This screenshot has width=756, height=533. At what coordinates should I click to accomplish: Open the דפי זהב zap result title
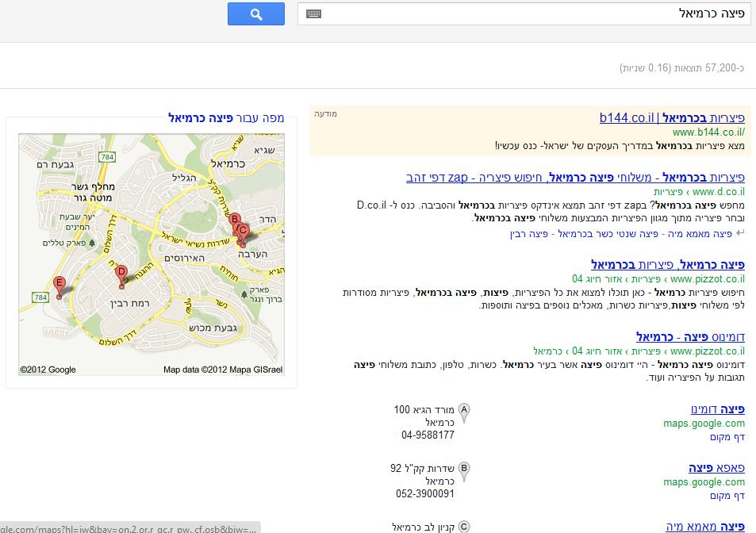(x=575, y=178)
